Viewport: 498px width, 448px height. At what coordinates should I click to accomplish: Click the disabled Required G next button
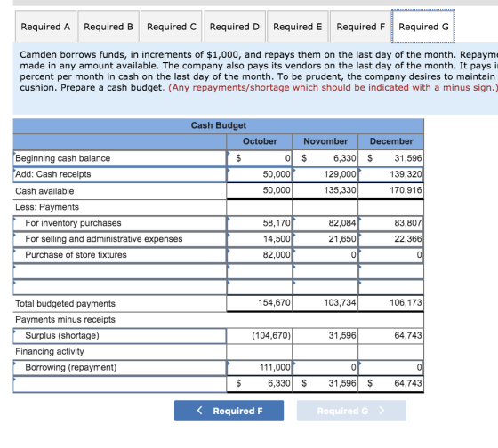tap(351, 411)
